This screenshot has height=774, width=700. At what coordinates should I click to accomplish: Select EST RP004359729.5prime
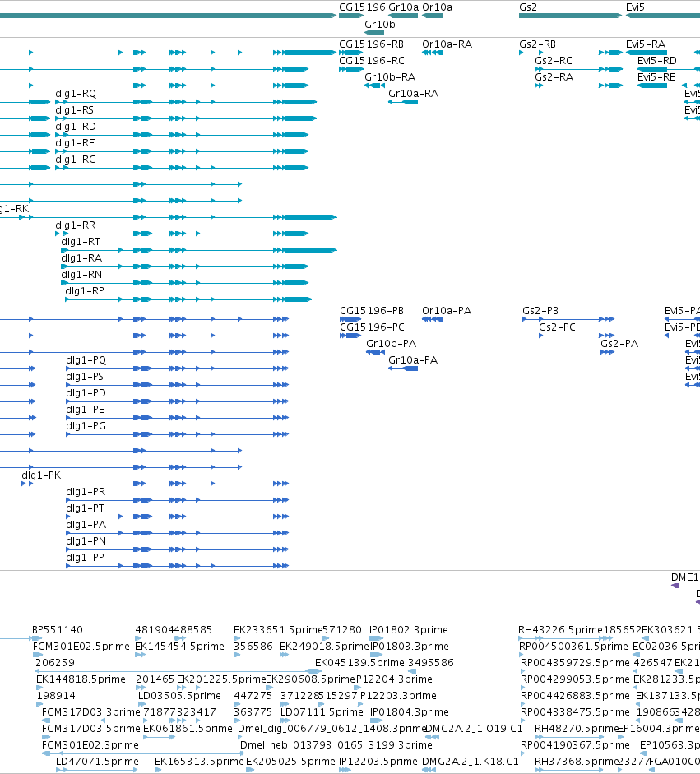(575, 663)
